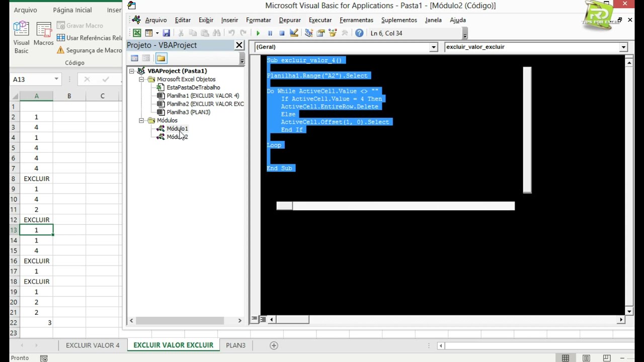Stop execution with the Reset square icon
The image size is (644, 362).
click(x=282, y=33)
